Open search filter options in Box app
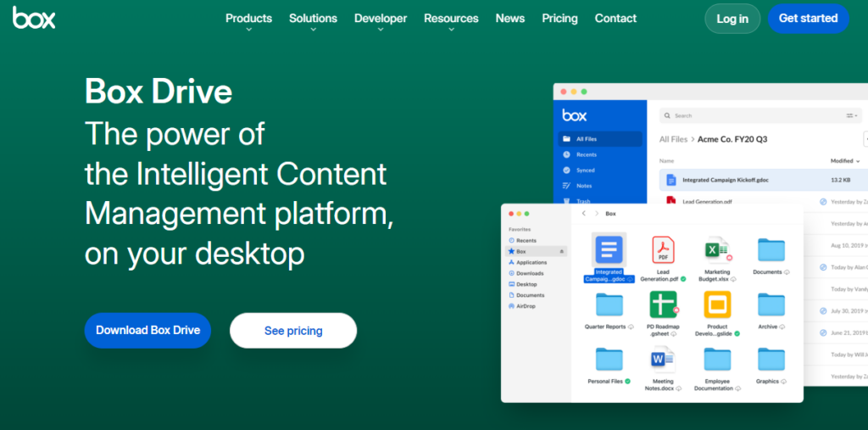 pyautogui.click(x=851, y=116)
